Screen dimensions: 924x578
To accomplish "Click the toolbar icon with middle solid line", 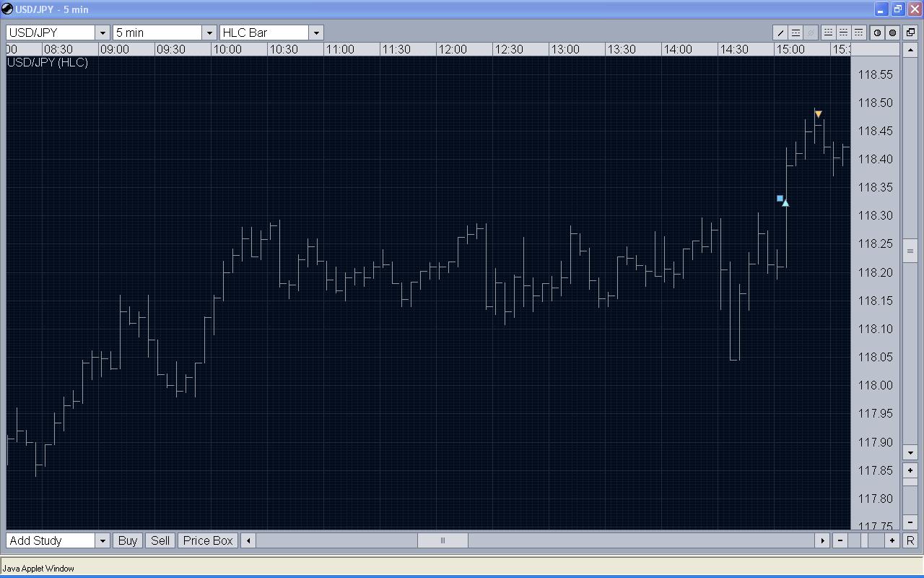I will click(844, 33).
